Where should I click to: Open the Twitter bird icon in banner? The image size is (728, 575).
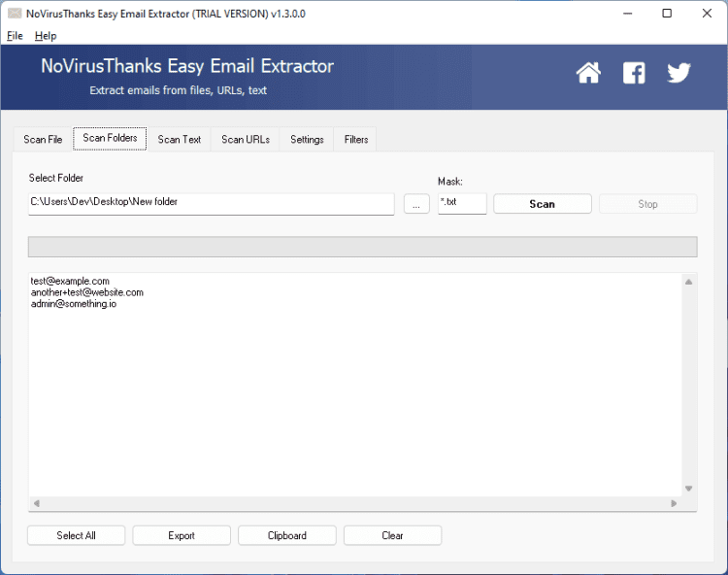click(x=678, y=73)
